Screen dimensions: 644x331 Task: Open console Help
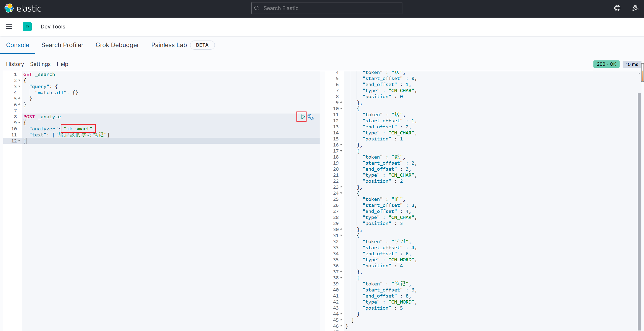[62, 64]
